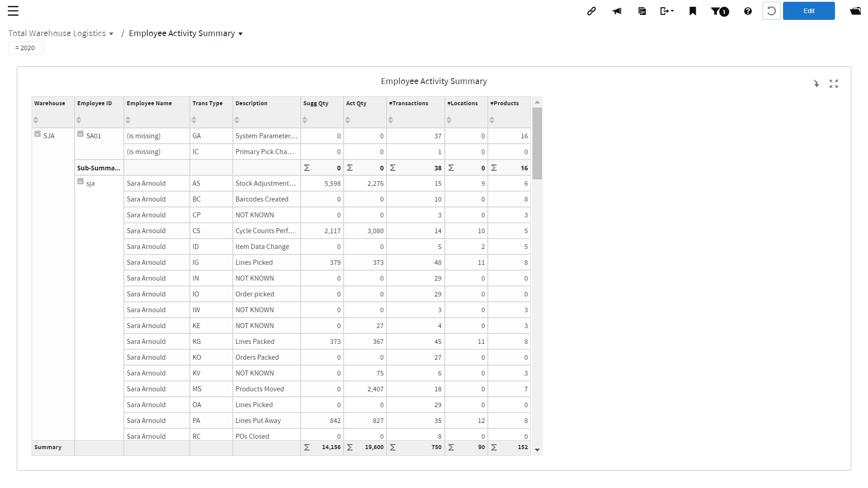
Task: Maximize the Employee Activity Summary widget
Action: [834, 84]
